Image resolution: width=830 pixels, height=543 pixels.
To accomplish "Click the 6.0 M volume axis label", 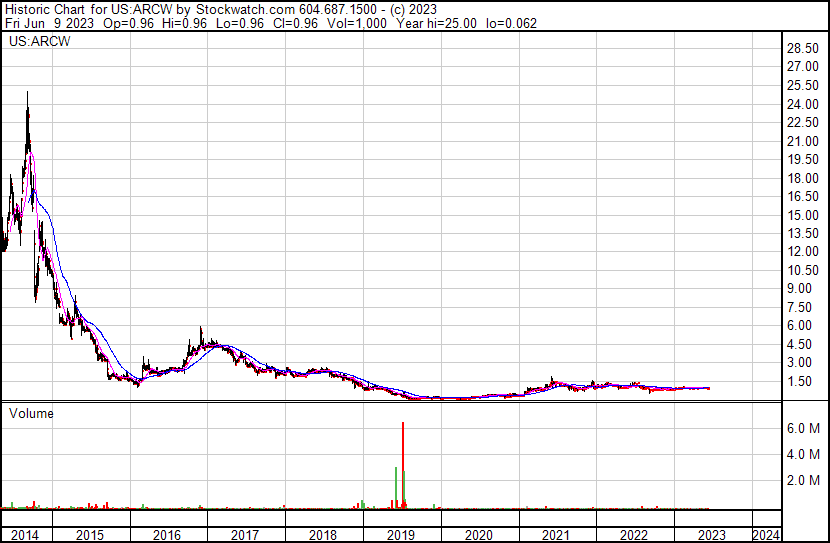I will pyautogui.click(x=803, y=428).
